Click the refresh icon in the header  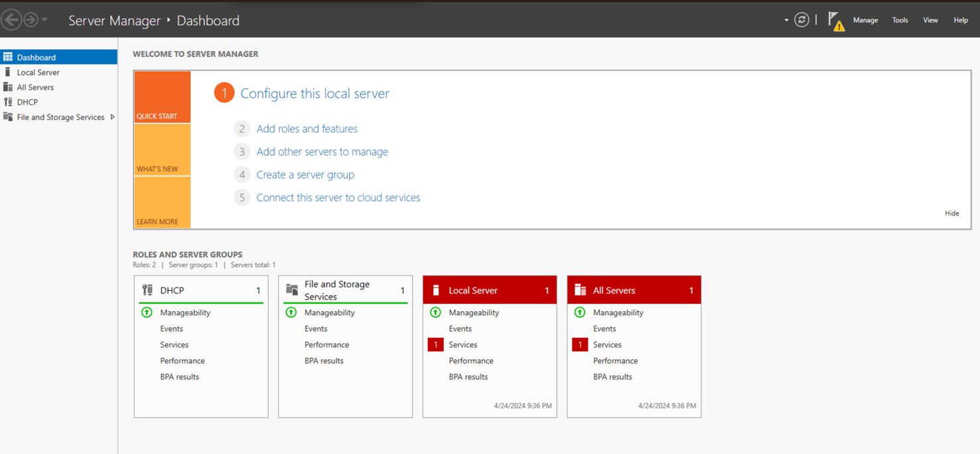802,20
